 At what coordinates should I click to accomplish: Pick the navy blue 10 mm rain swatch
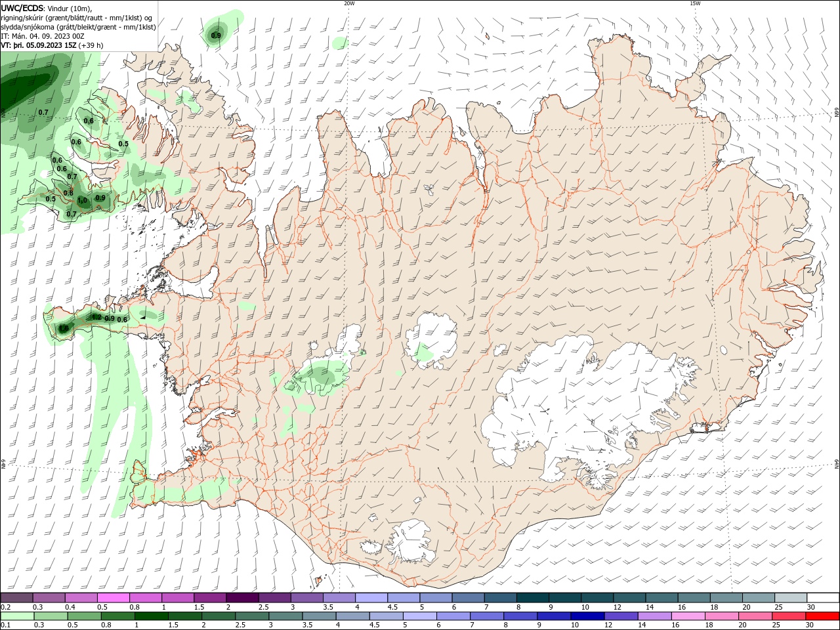pos(587,616)
